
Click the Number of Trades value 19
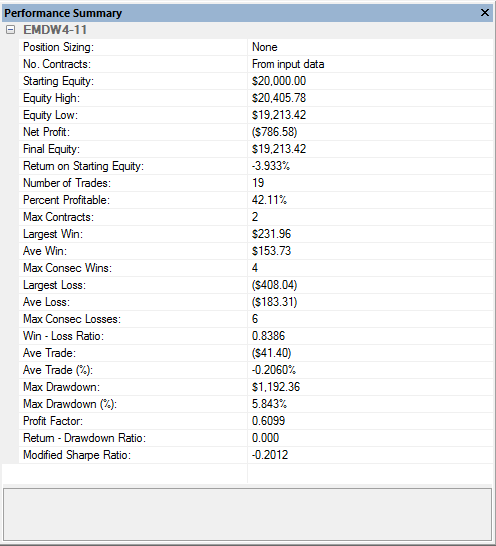click(258, 183)
